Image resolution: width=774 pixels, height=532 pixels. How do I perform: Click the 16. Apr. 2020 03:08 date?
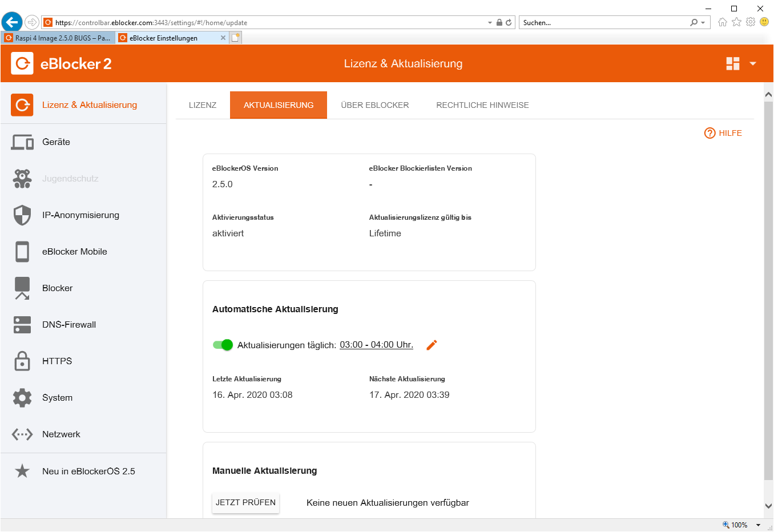(252, 395)
